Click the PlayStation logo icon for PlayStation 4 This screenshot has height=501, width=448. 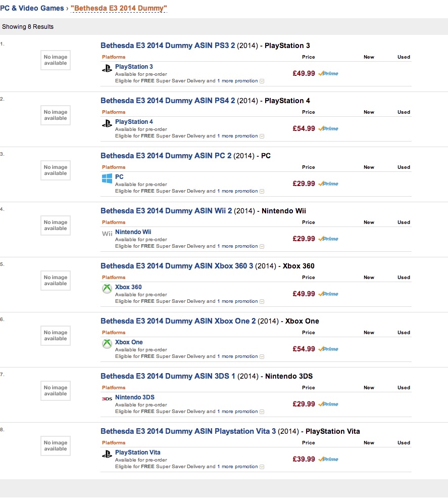coord(107,123)
